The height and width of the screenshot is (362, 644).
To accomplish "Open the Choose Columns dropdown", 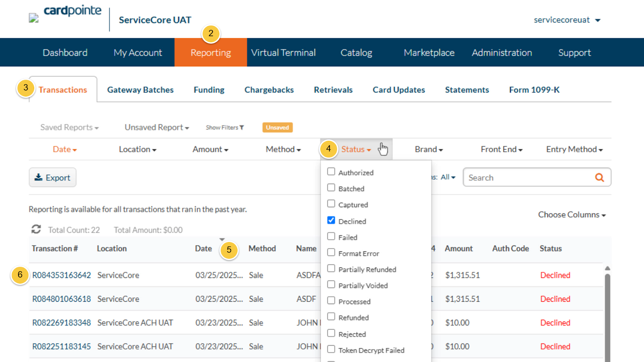I will point(572,215).
